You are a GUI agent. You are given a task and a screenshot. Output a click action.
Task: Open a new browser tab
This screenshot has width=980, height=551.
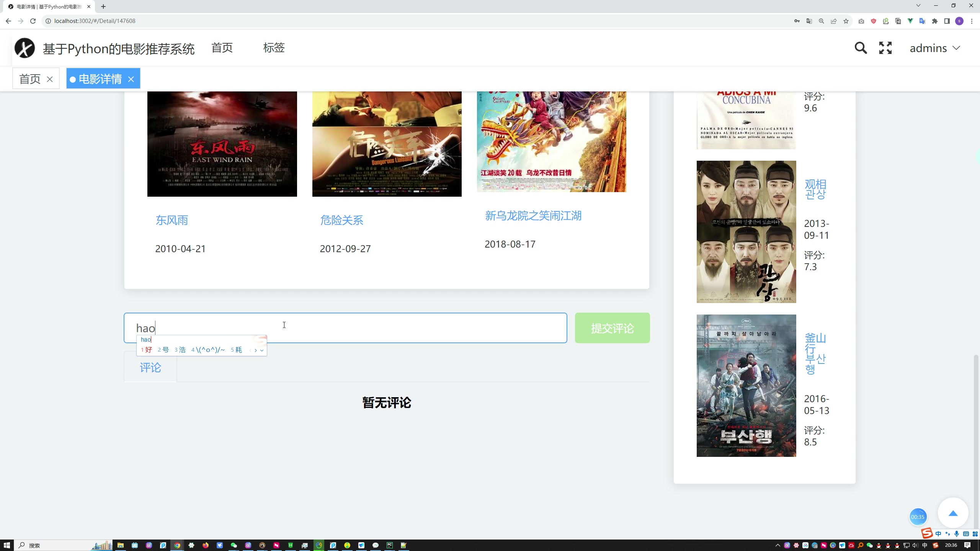(x=103, y=7)
